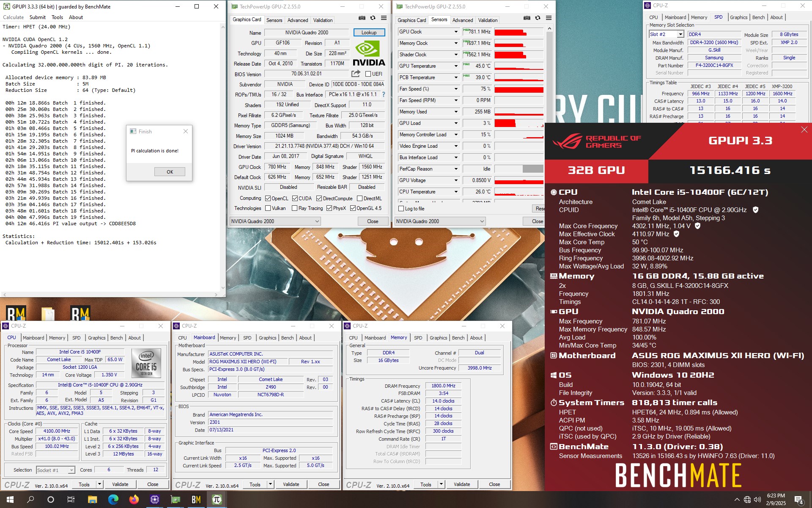This screenshot has width=812, height=508.
Task: Launch Firefox from the taskbar
Action: 134,500
